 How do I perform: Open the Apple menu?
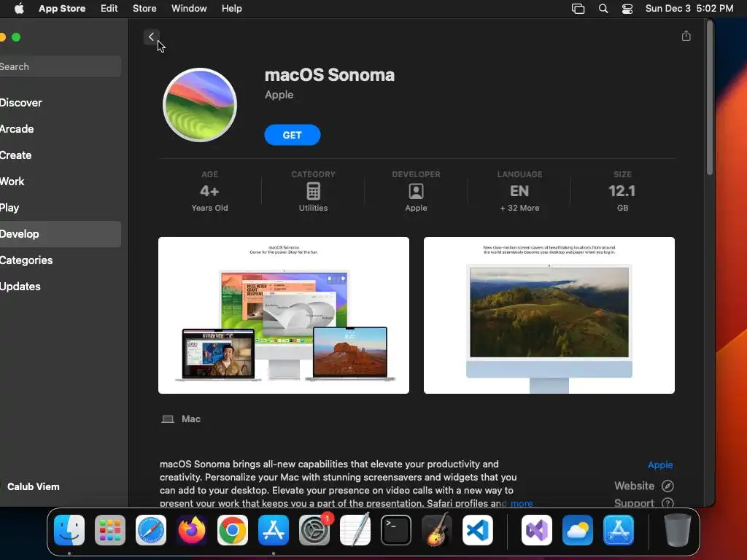19,8
